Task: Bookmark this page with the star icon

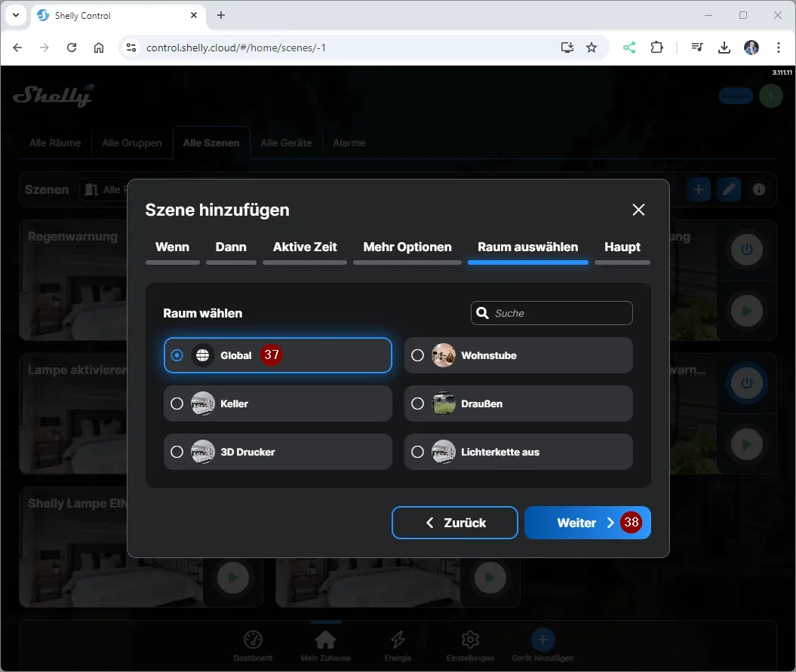Action: point(592,48)
